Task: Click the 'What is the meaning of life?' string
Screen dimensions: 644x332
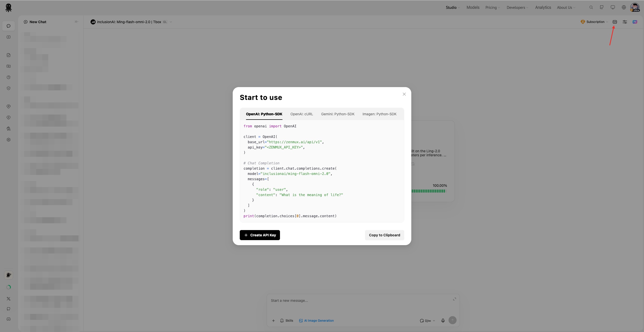Action: coord(311,195)
